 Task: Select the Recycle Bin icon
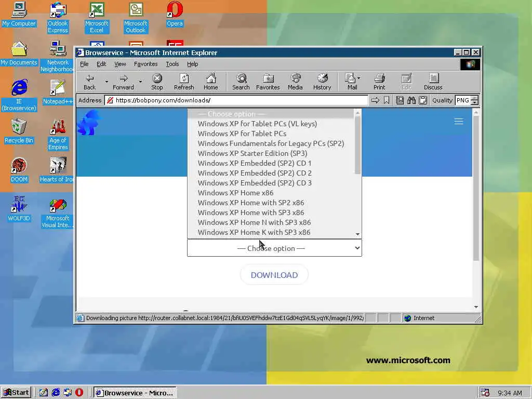19,131
